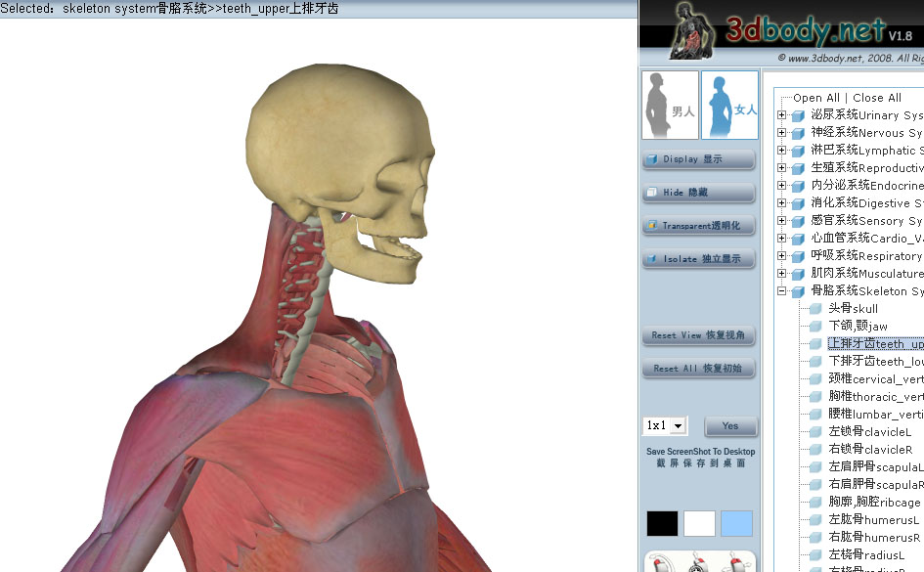The width and height of the screenshot is (924, 572).
Task: Click the cube icon beside ribcage
Action: (815, 503)
